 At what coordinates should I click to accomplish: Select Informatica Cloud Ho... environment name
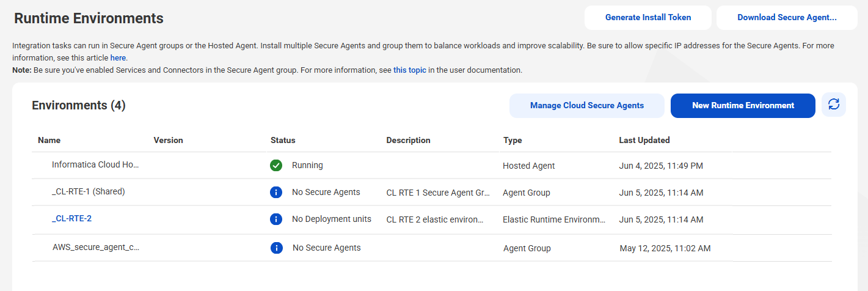(96, 165)
